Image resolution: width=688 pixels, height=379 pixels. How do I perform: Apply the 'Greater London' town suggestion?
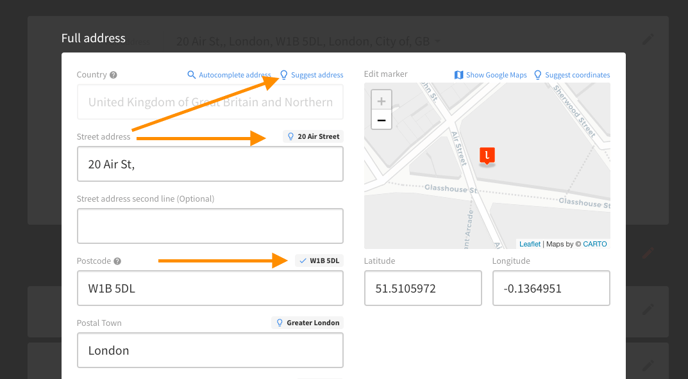point(307,322)
